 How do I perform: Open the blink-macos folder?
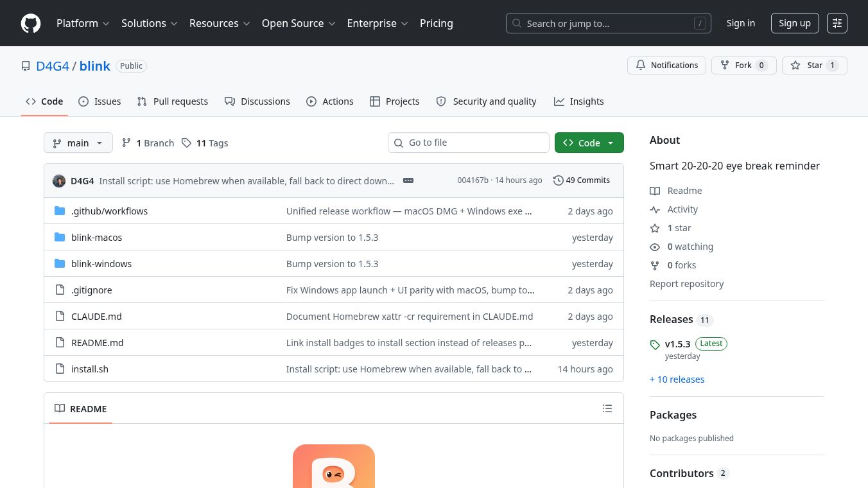[x=96, y=238]
